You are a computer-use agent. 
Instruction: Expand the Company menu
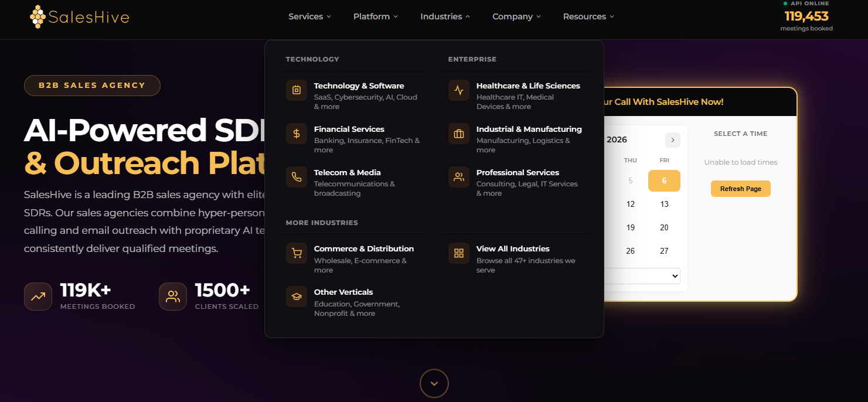pyautogui.click(x=516, y=16)
